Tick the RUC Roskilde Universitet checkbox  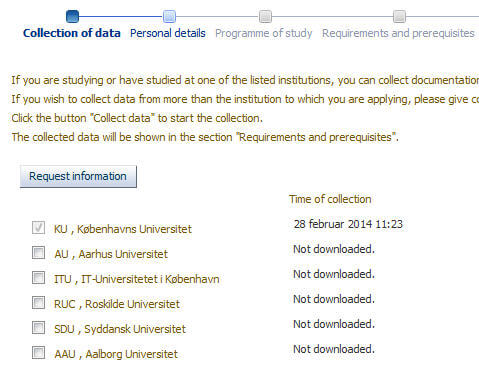[x=38, y=303]
